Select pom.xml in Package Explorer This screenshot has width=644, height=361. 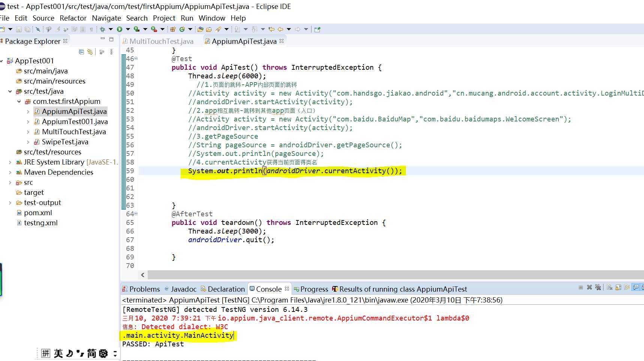tap(38, 213)
